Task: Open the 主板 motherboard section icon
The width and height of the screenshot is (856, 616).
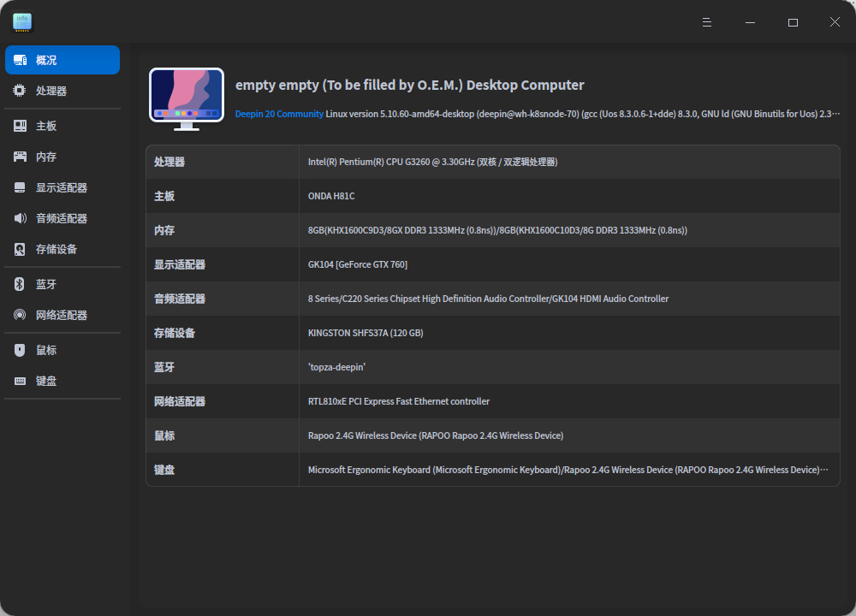Action: [x=19, y=125]
